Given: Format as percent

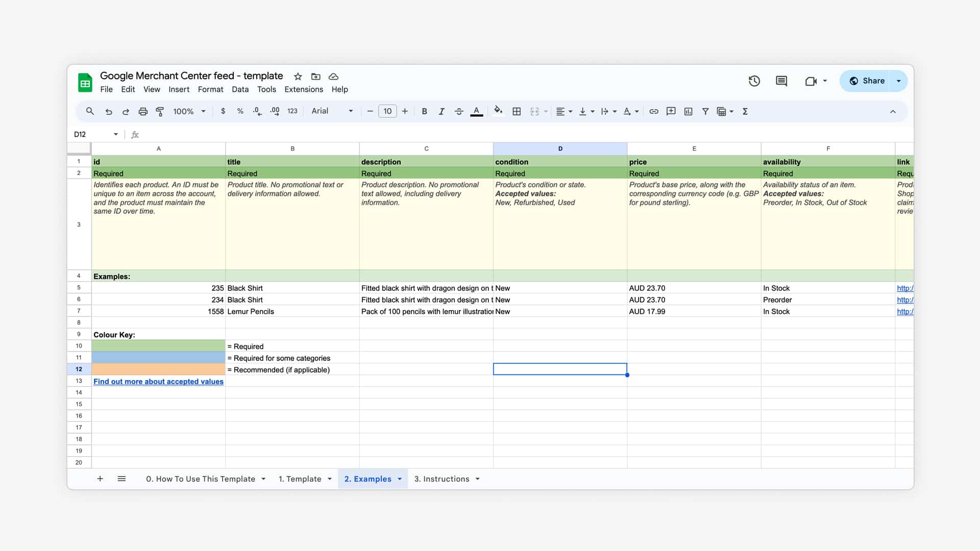Looking at the screenshot, I should 240,111.
